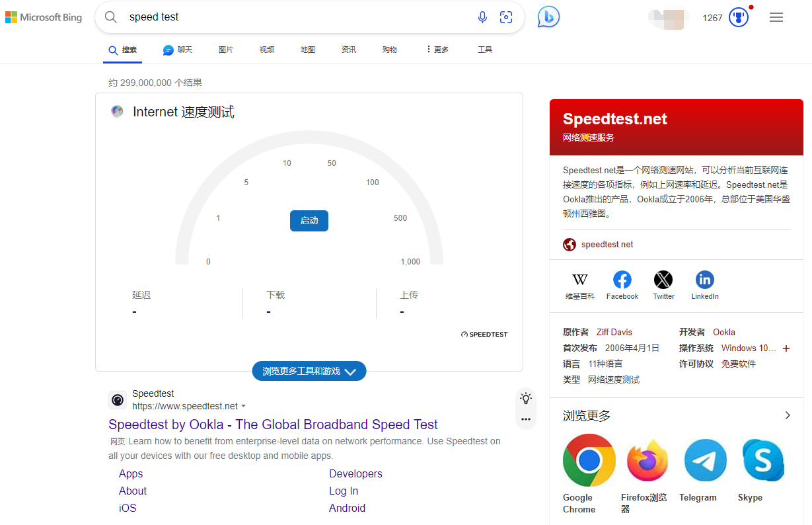
Task: Open the hamburger menu icon
Action: point(776,17)
